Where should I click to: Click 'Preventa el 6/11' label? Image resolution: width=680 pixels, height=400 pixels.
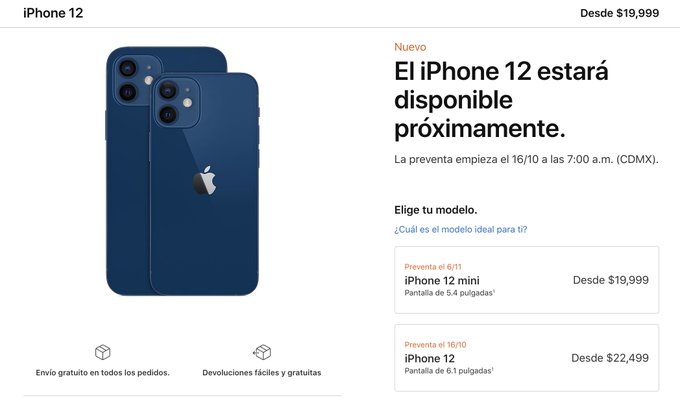tap(433, 267)
